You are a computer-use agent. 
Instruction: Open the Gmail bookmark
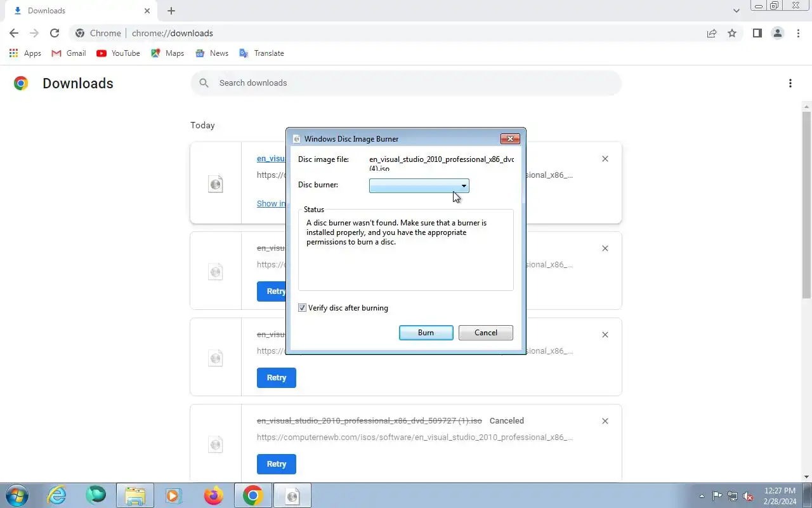[x=69, y=53]
